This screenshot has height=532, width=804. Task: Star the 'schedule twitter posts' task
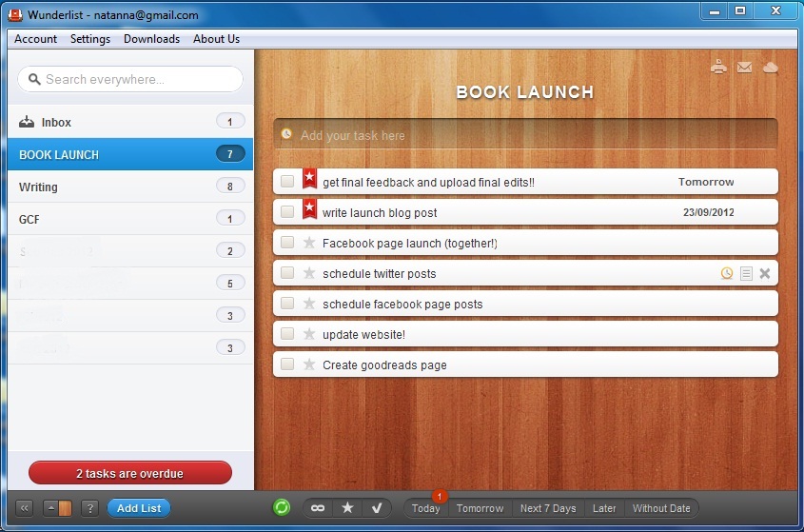pos(308,273)
